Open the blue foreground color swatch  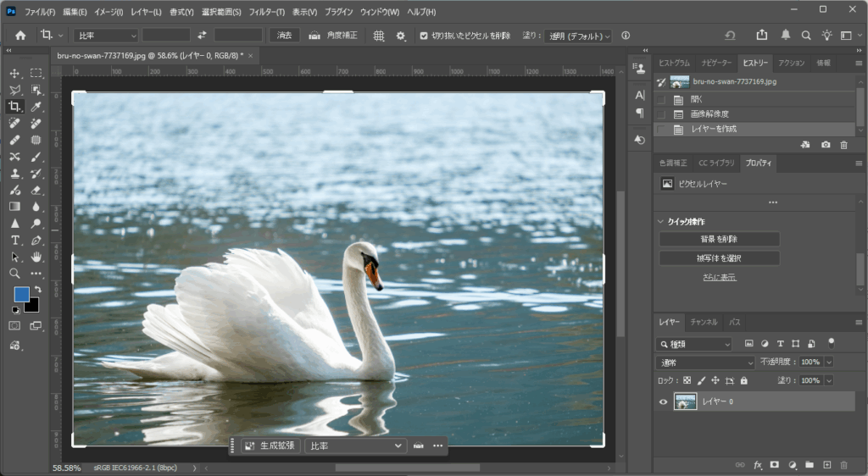21,294
